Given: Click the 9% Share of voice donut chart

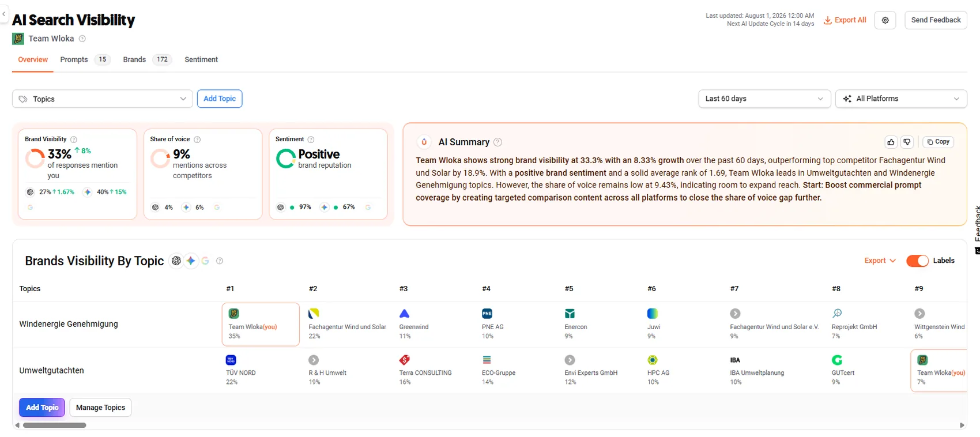Looking at the screenshot, I should [x=160, y=158].
